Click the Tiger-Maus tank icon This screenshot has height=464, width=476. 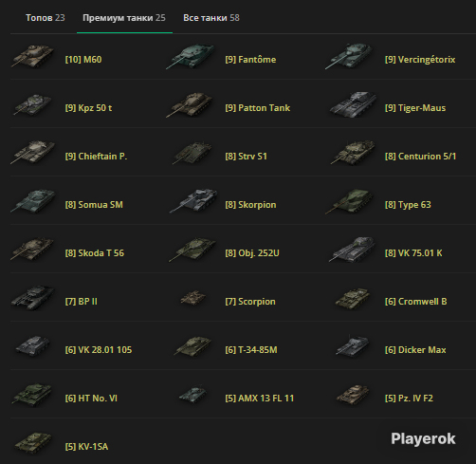[353, 104]
